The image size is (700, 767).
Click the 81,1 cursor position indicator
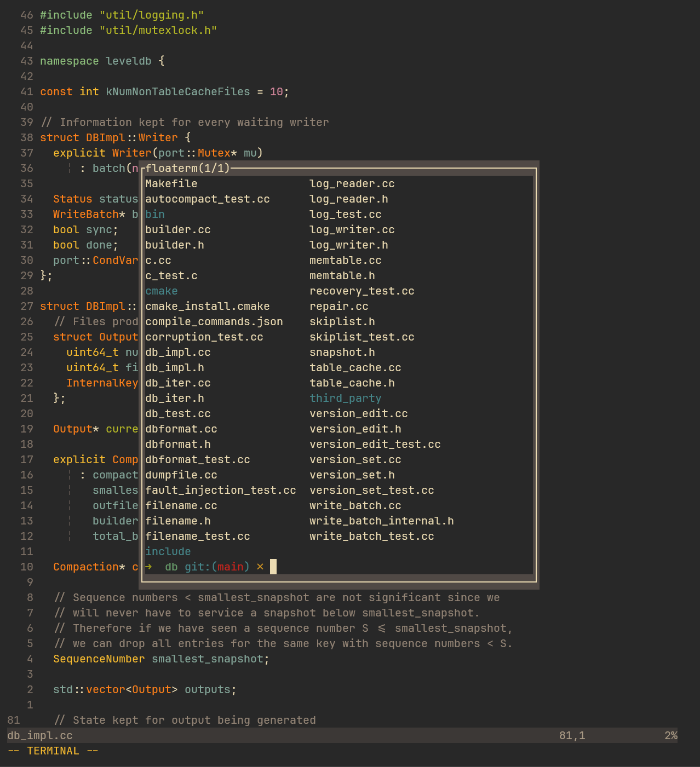click(x=571, y=735)
